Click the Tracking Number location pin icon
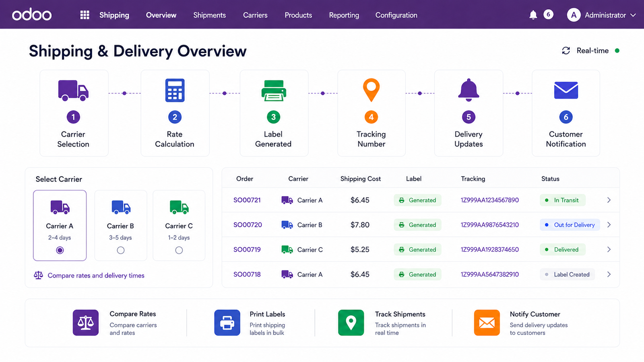 (371, 90)
